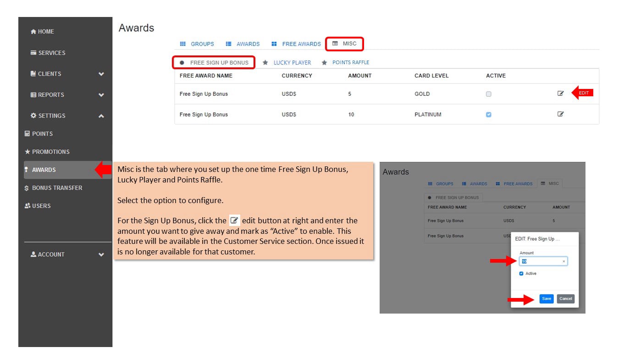The width and height of the screenshot is (624, 364).
Task: Click the clients book icon
Action: tap(33, 73)
